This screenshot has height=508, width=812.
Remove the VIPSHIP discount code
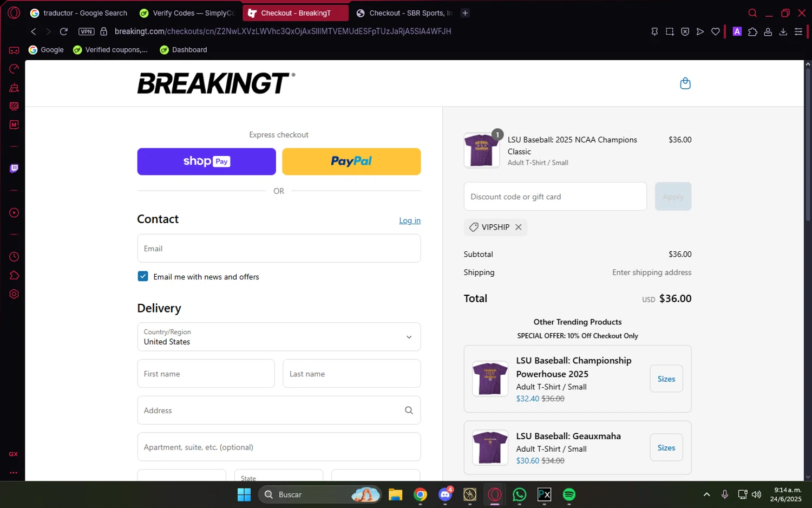pyautogui.click(x=518, y=227)
